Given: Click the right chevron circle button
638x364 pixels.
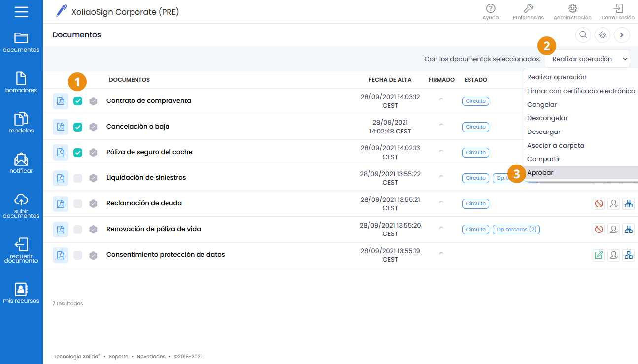Looking at the screenshot, I should coord(622,35).
